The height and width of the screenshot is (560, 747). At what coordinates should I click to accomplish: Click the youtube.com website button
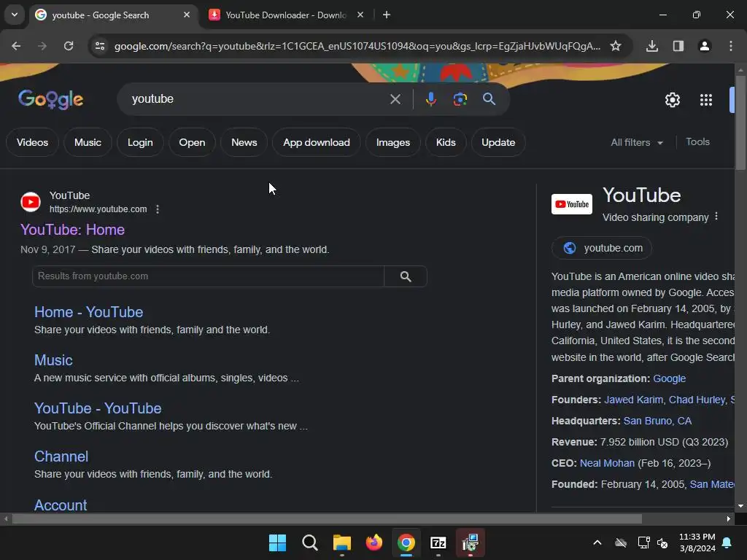coord(601,248)
